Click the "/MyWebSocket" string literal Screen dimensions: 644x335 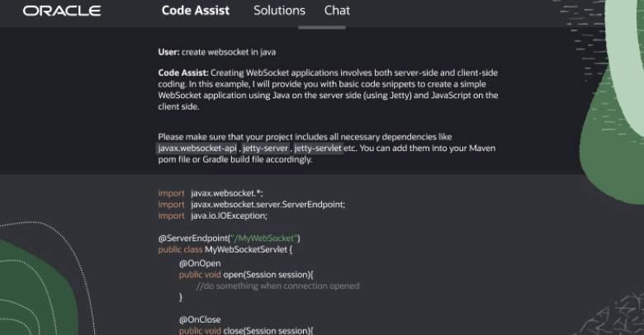(x=264, y=238)
